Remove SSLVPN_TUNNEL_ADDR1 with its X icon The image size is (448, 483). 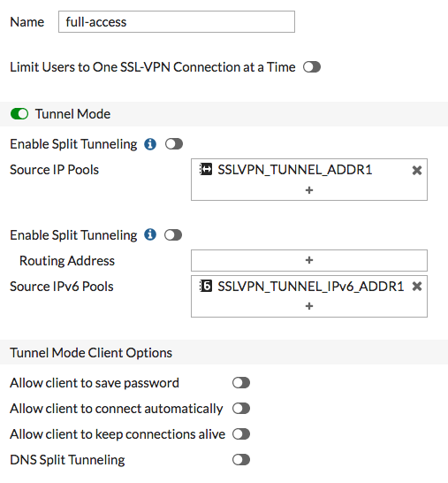point(417,170)
